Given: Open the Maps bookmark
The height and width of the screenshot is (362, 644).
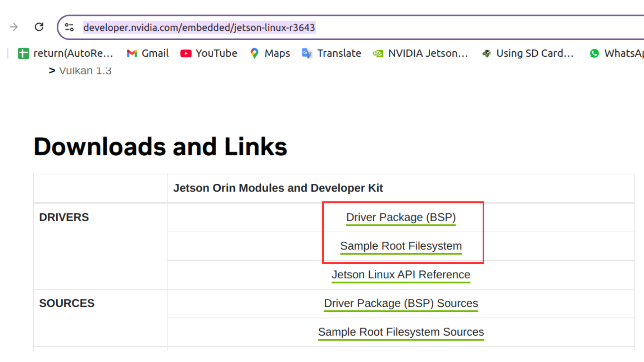Looking at the screenshot, I should point(270,53).
